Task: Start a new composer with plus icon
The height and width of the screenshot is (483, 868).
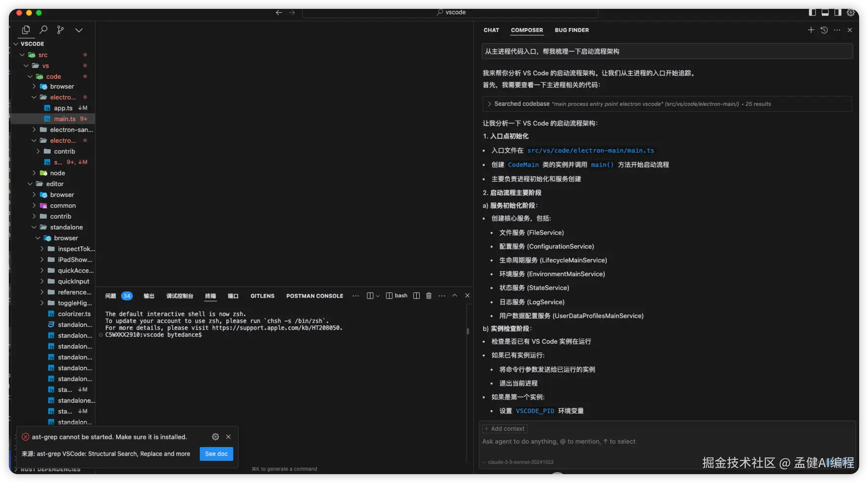Action: tap(811, 30)
